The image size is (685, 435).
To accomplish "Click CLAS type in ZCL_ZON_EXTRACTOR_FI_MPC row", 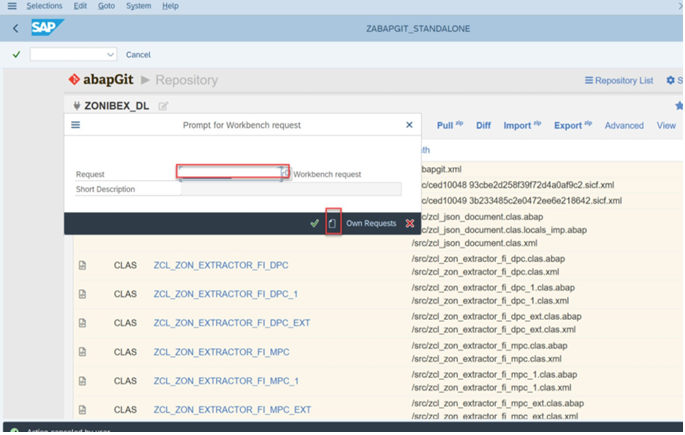I will [x=125, y=352].
